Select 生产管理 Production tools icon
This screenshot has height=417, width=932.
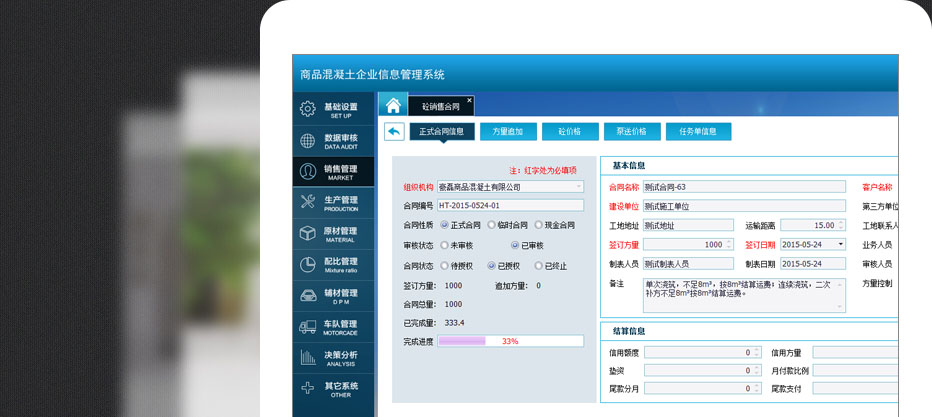tap(308, 202)
